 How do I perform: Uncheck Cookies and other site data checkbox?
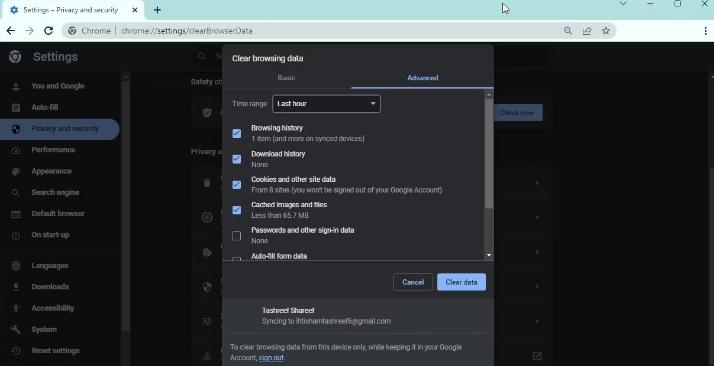tap(236, 184)
